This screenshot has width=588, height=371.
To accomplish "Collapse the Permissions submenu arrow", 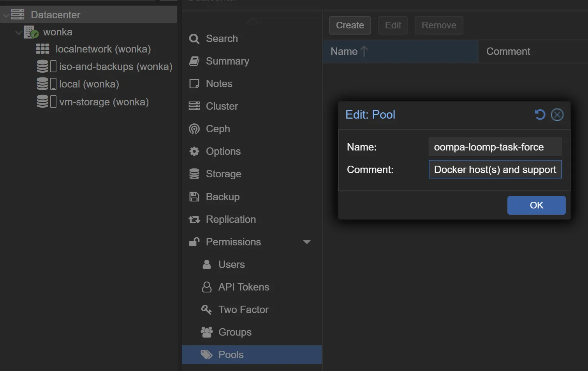I will click(x=307, y=242).
